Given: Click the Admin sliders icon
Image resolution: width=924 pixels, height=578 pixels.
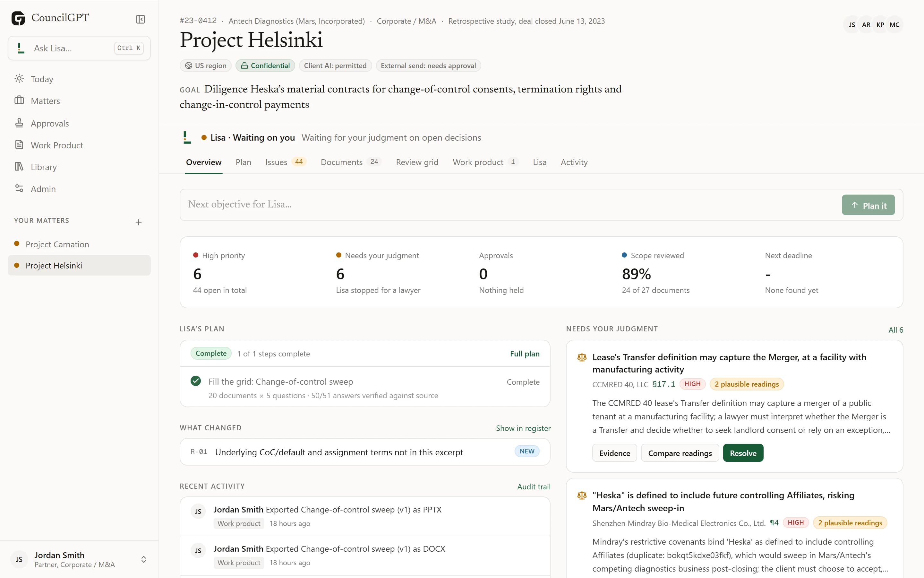Looking at the screenshot, I should 19,188.
